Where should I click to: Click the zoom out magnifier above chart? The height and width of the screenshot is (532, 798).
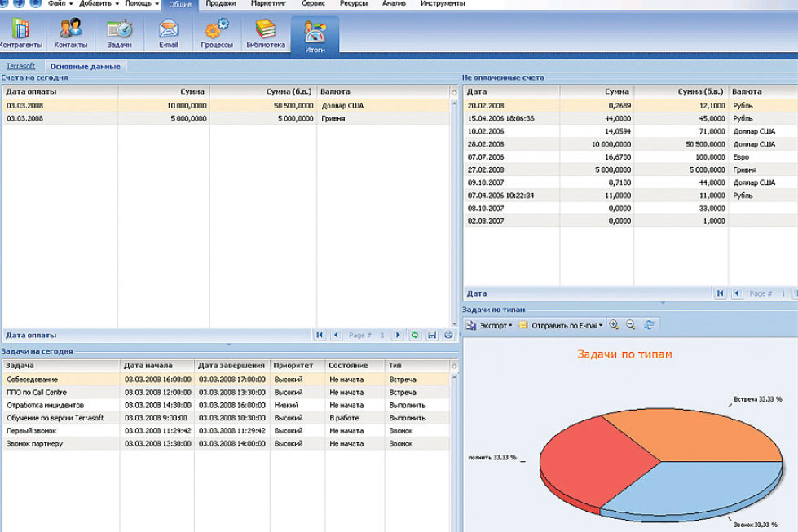(630, 325)
